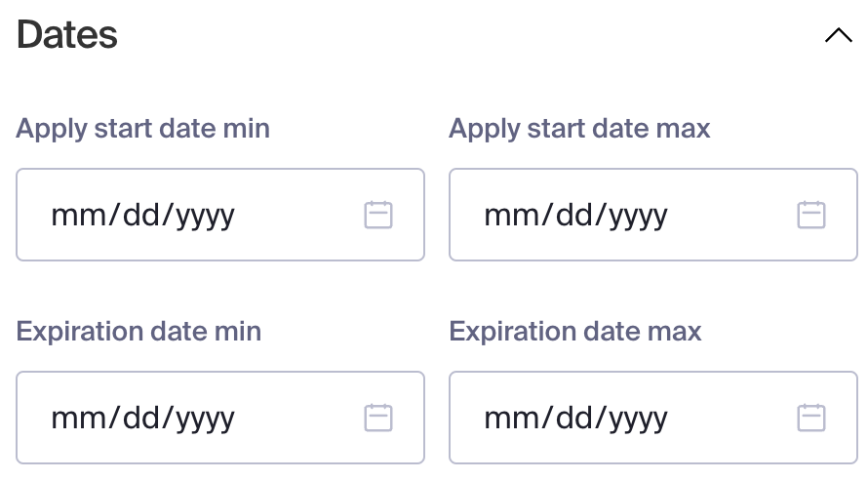Select month segment in Apply start date max

point(511,216)
